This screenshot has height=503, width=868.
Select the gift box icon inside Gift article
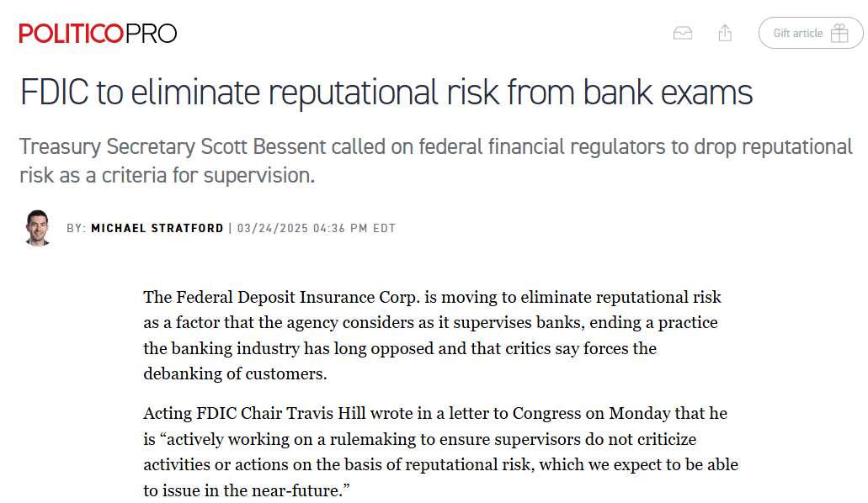click(839, 33)
